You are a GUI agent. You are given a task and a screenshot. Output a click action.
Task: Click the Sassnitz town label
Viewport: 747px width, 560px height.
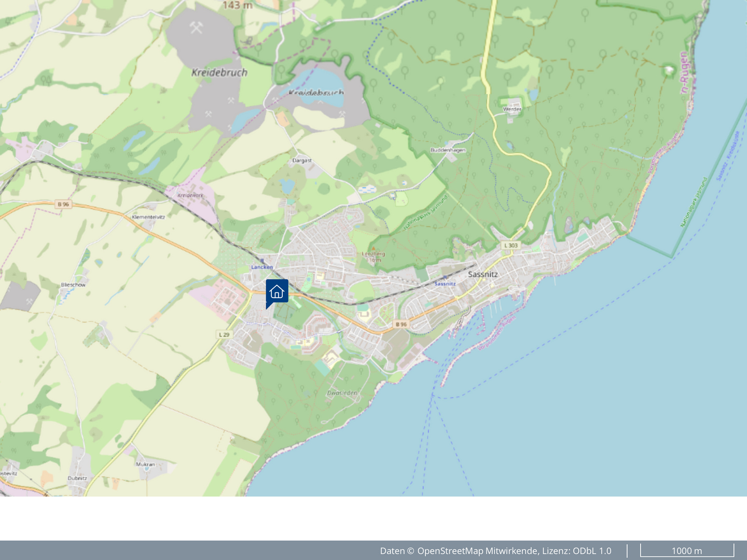pyautogui.click(x=482, y=274)
